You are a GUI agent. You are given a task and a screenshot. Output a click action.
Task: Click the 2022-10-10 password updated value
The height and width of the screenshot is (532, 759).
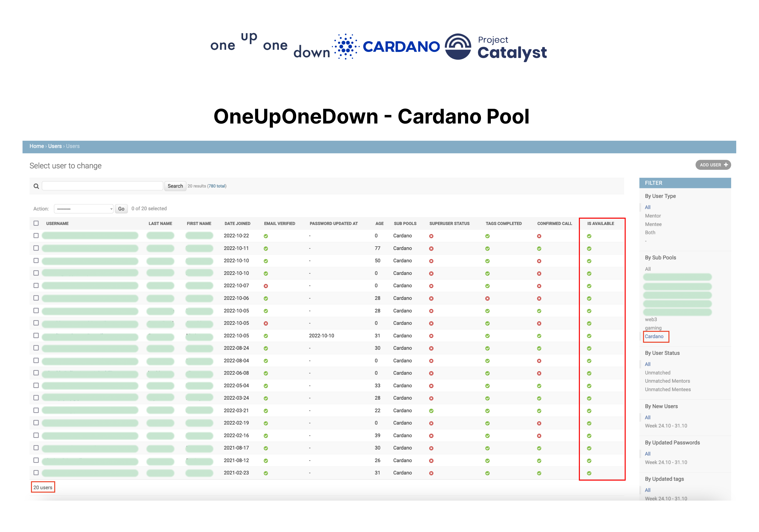(321, 336)
